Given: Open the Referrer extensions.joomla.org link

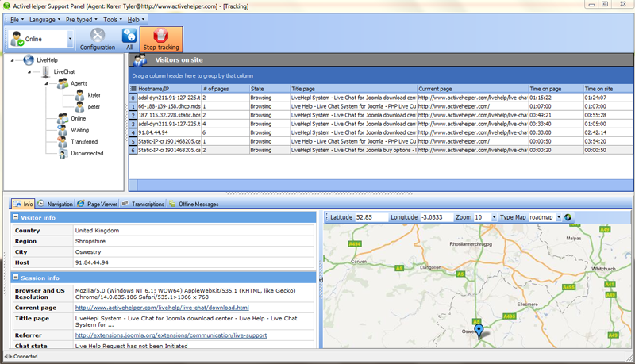Looking at the screenshot, I should click(171, 335).
